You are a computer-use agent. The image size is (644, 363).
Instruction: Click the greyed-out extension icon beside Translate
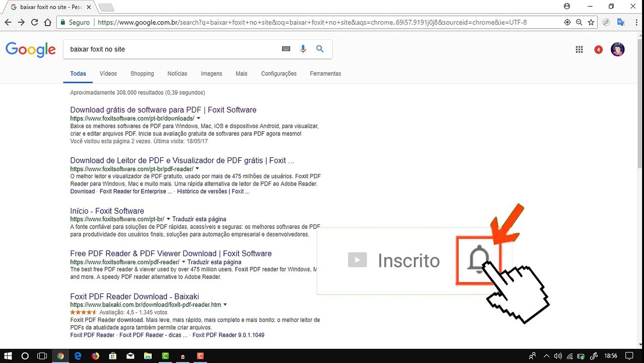[606, 22]
